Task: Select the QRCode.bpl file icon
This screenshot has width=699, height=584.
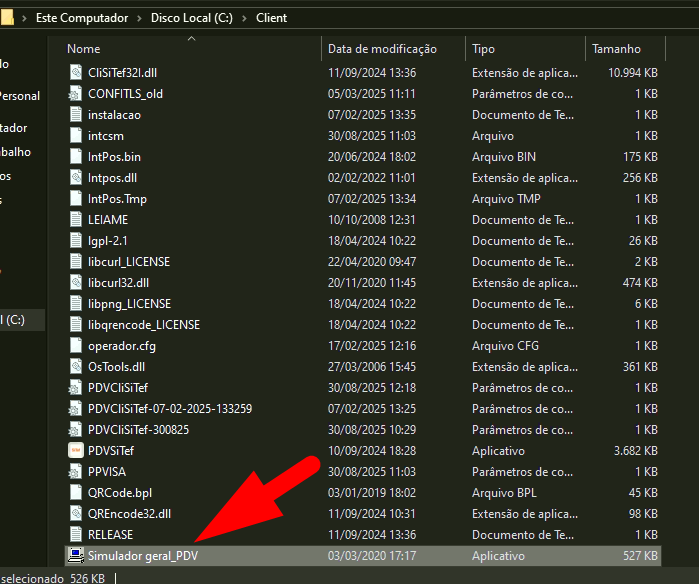Action: click(76, 493)
